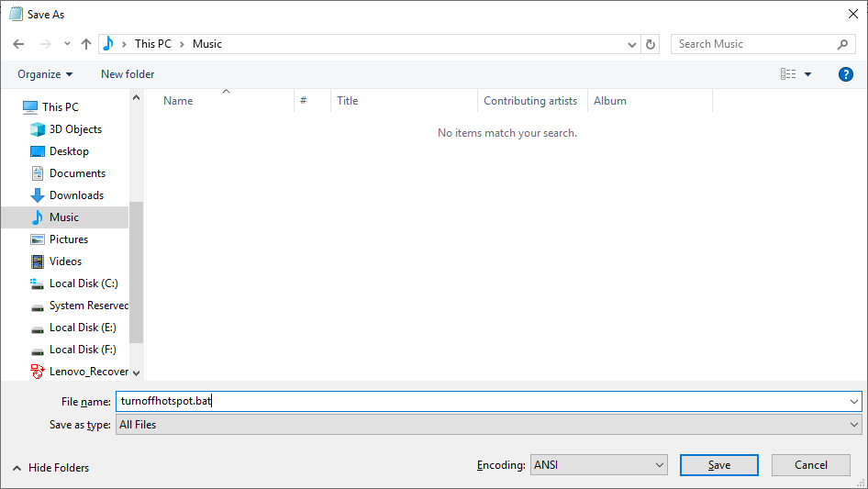Select Music in address breadcrumb
This screenshot has width=868, height=489.
click(x=207, y=44)
